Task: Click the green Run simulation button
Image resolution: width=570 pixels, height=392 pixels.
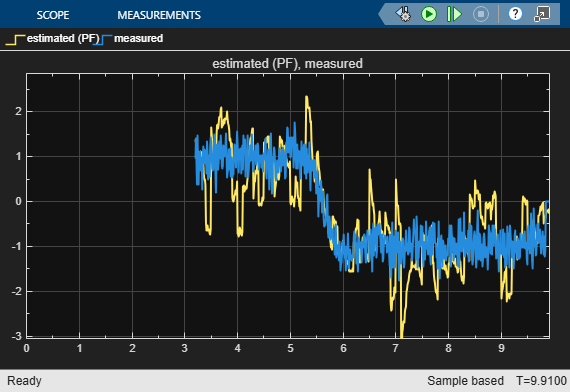Action: tap(429, 15)
